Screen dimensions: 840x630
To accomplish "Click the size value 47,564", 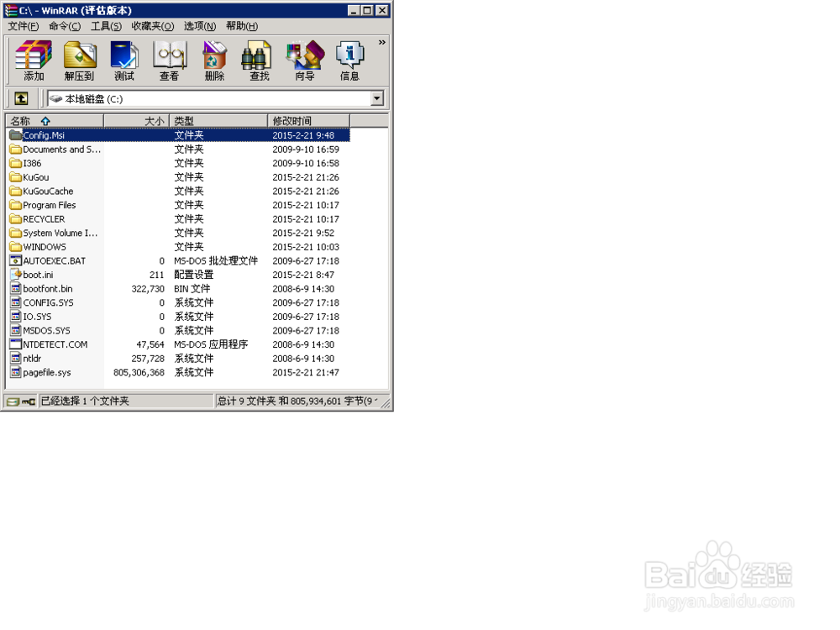I will 150,344.
